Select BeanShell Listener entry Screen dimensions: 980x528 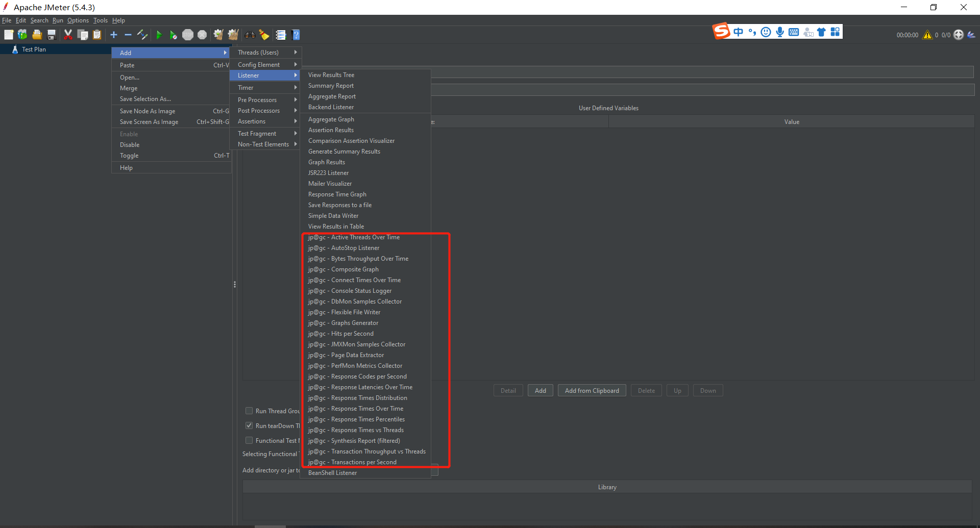click(365, 473)
